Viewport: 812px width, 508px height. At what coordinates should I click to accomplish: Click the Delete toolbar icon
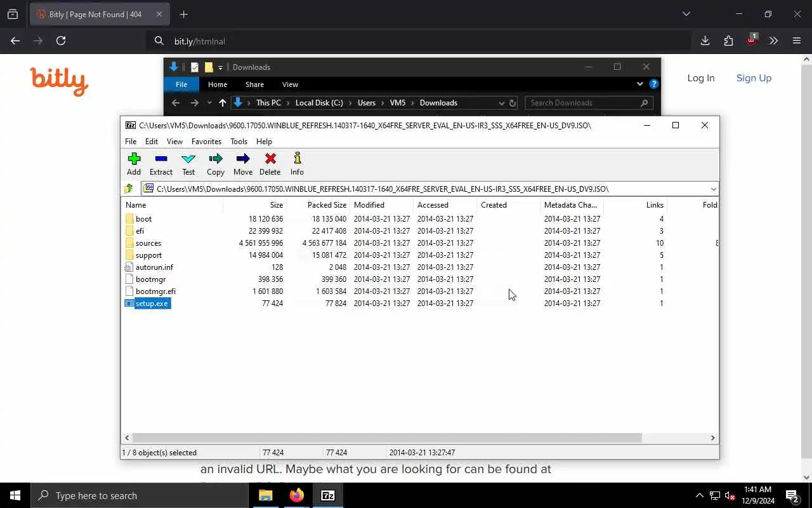pyautogui.click(x=270, y=164)
